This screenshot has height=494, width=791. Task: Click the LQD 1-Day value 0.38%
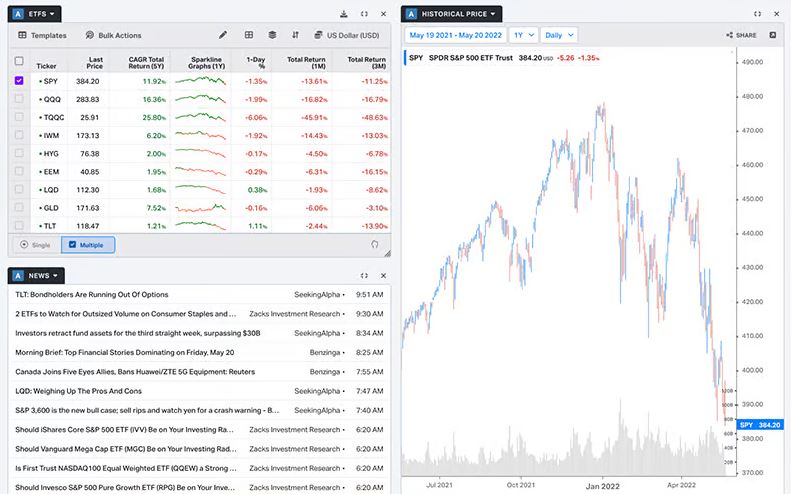click(x=257, y=190)
